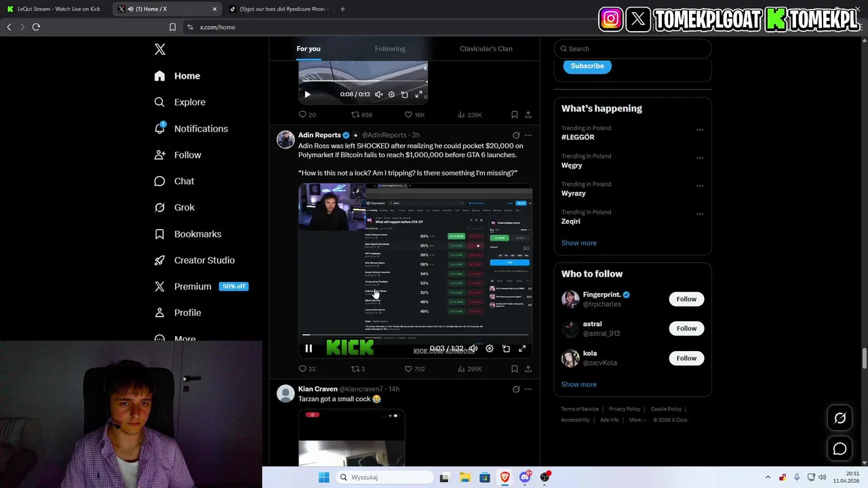Screen dimensions: 868x488
Task: Open settings gear on Adin Ross video
Action: (490, 348)
